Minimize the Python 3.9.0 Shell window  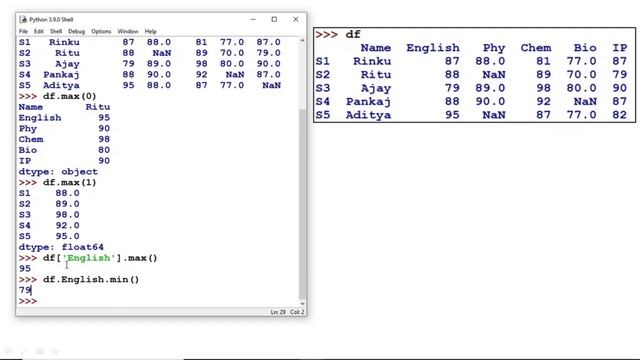click(x=253, y=19)
